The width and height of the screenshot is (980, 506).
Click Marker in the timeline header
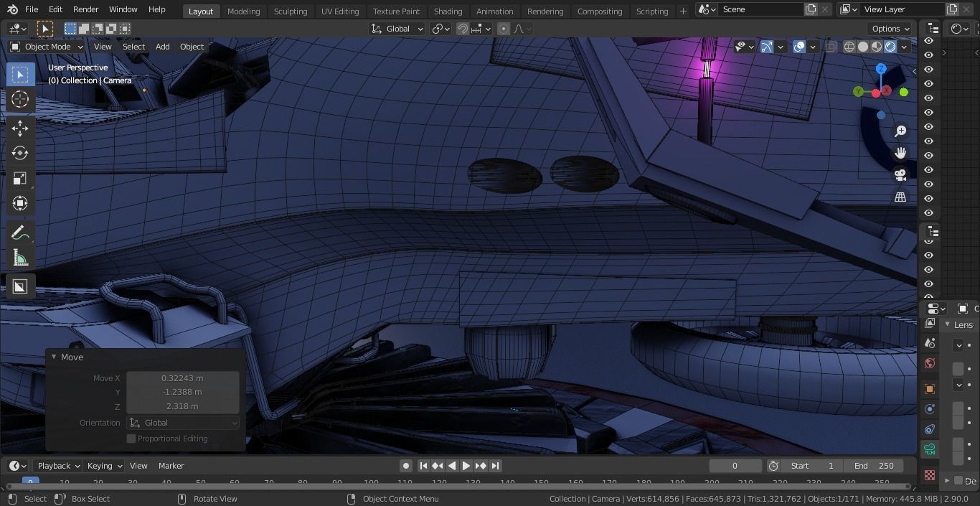tap(171, 466)
